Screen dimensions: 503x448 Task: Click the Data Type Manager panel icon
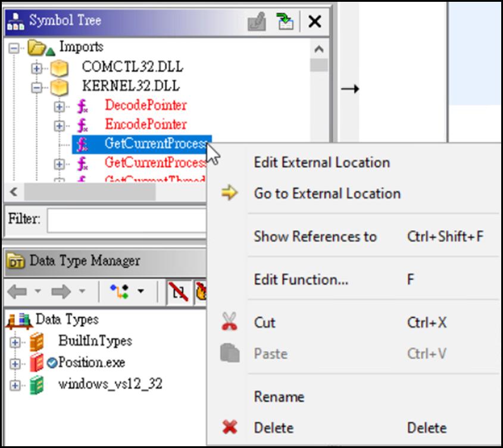click(x=15, y=261)
